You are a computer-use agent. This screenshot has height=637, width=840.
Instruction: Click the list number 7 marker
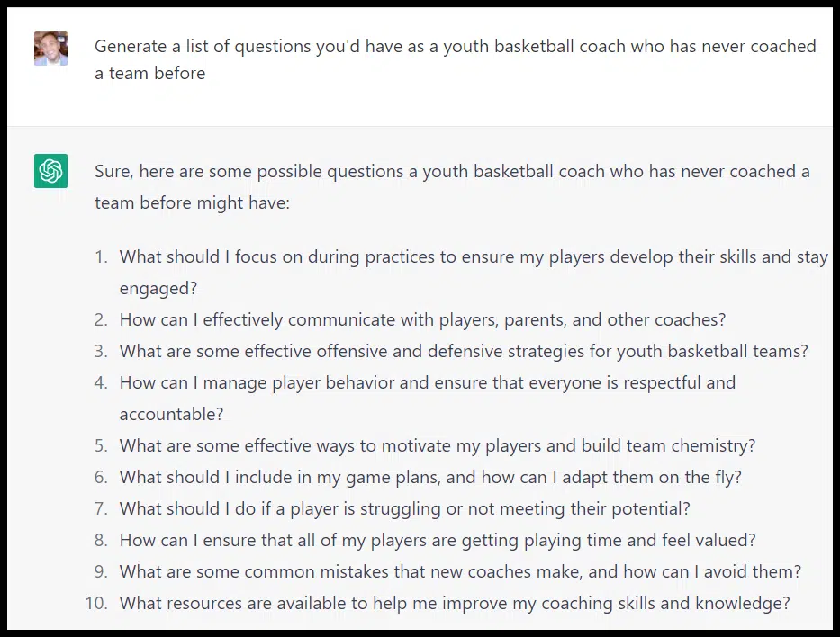click(101, 508)
